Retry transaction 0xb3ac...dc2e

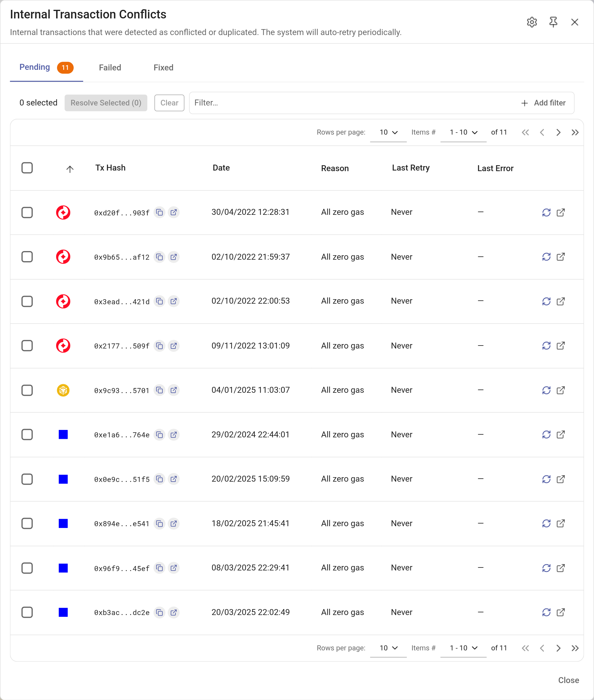pos(546,612)
